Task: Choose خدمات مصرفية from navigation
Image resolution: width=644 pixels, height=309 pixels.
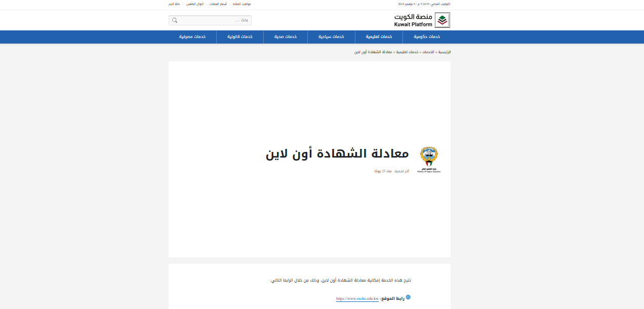Action: pyautogui.click(x=192, y=37)
